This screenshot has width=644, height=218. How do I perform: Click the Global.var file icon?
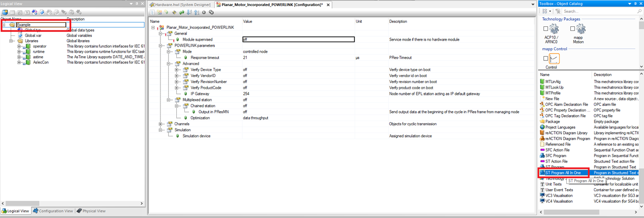coord(20,35)
